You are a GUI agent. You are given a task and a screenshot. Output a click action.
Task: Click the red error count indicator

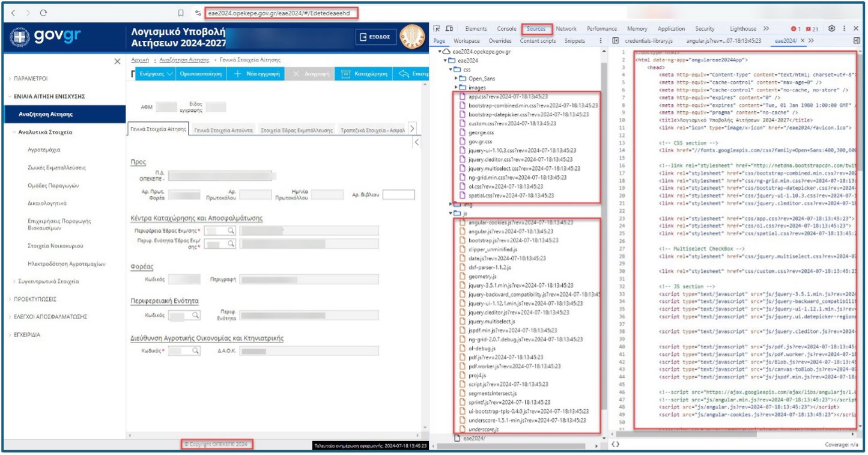click(795, 29)
